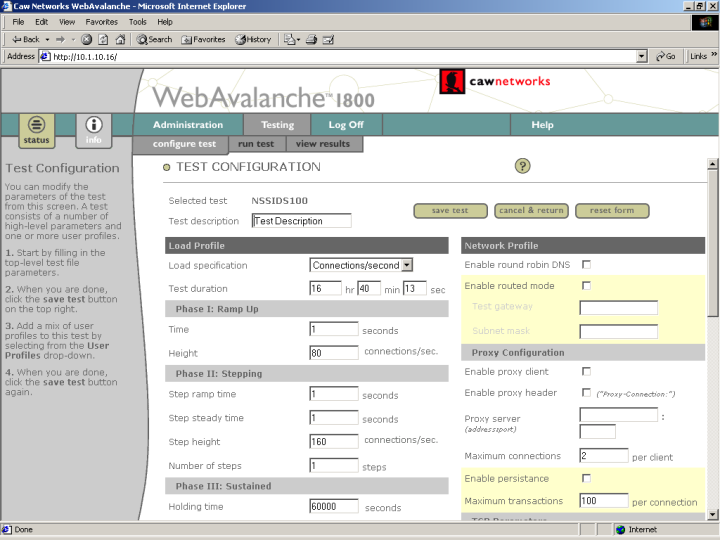This screenshot has width=720, height=540.
Task: Select the run test subtab
Action: pyautogui.click(x=256, y=144)
